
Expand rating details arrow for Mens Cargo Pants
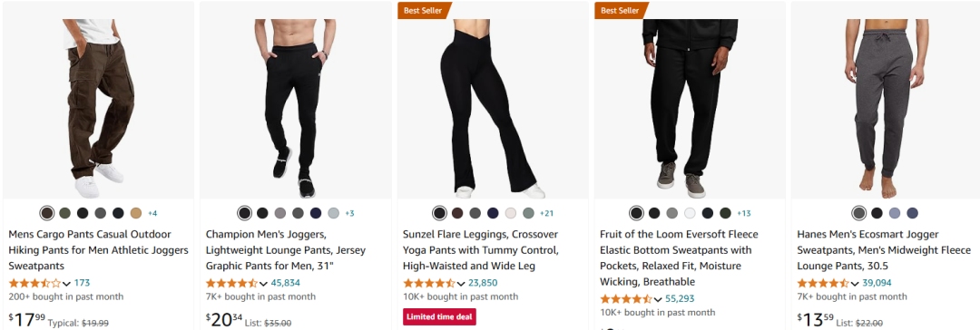(x=67, y=283)
